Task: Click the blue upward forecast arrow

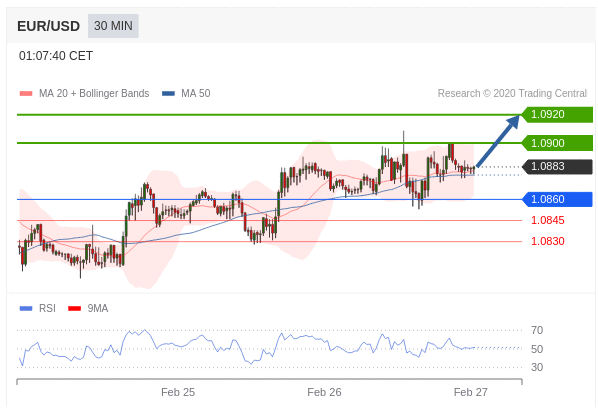Action: click(498, 141)
